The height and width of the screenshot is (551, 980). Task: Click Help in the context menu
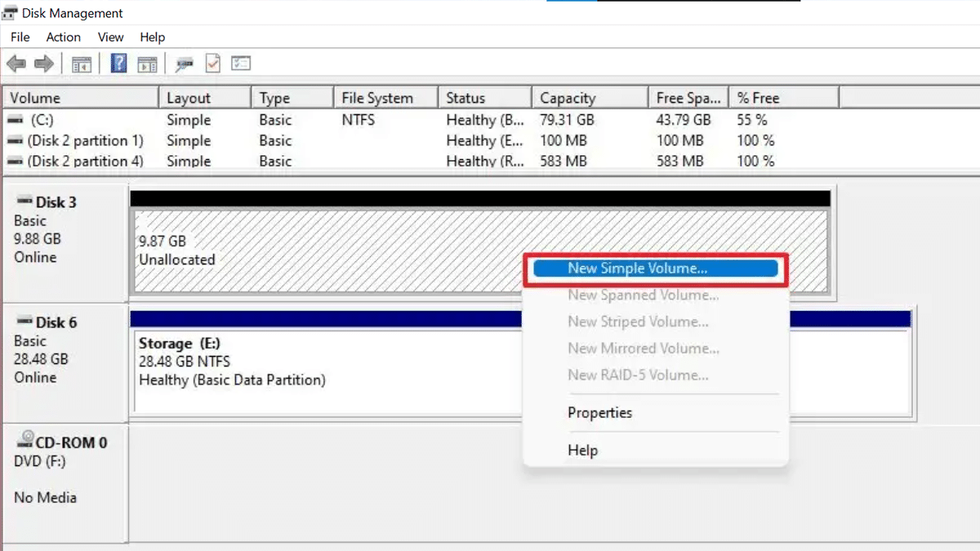[x=582, y=451]
